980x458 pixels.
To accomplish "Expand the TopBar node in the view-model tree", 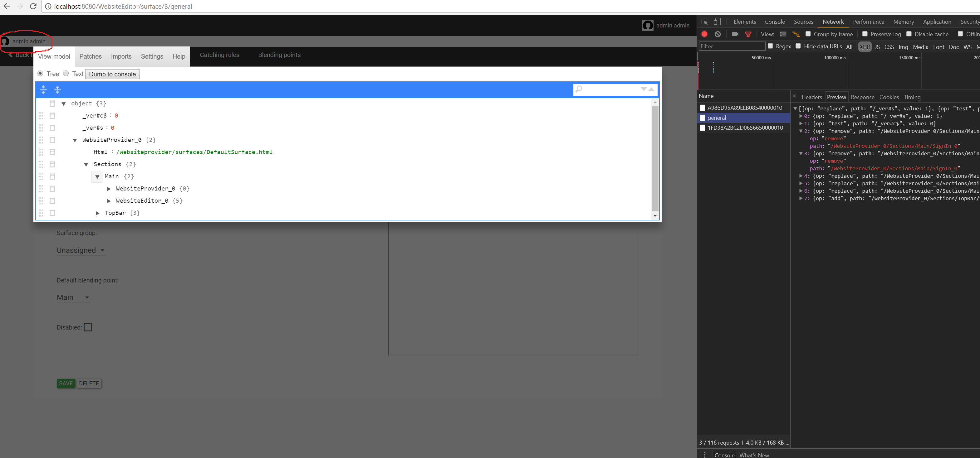I will click(x=97, y=213).
